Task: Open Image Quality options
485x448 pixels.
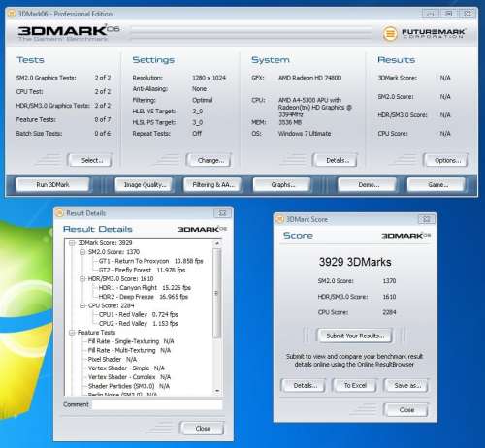Action: (x=145, y=185)
